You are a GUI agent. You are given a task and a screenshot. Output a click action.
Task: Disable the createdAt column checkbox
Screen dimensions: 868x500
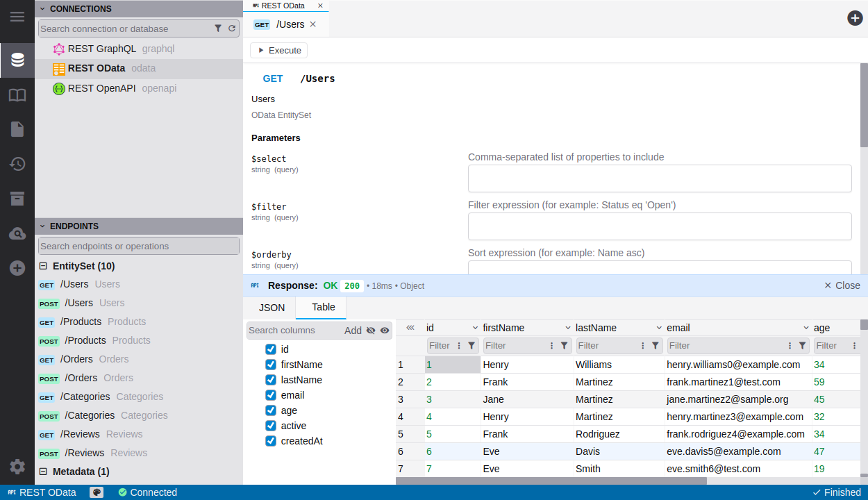tap(270, 440)
